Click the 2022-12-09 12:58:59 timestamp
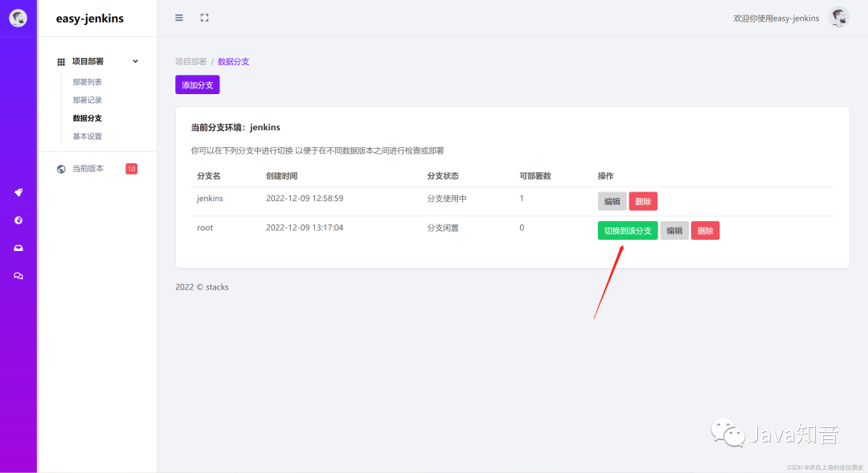The width and height of the screenshot is (868, 473). coord(305,198)
